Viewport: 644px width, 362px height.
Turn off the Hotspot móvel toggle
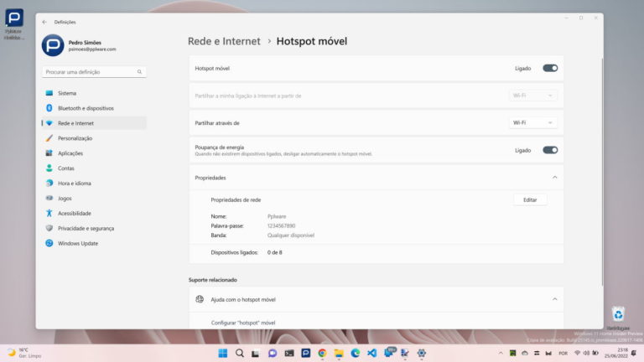click(x=550, y=68)
